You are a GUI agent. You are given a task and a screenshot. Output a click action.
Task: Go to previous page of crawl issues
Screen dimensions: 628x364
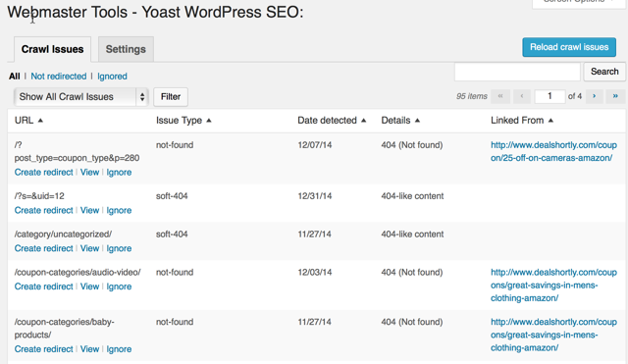coord(522,96)
